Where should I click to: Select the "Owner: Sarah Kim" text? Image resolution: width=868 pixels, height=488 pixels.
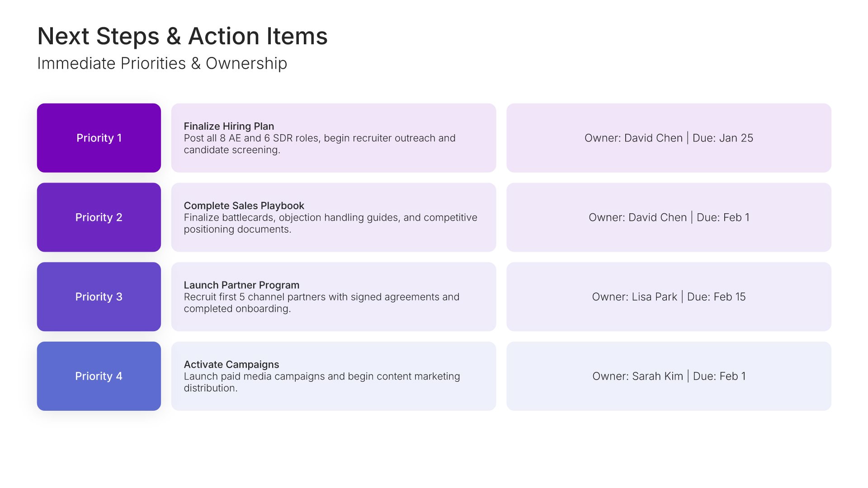[637, 376]
